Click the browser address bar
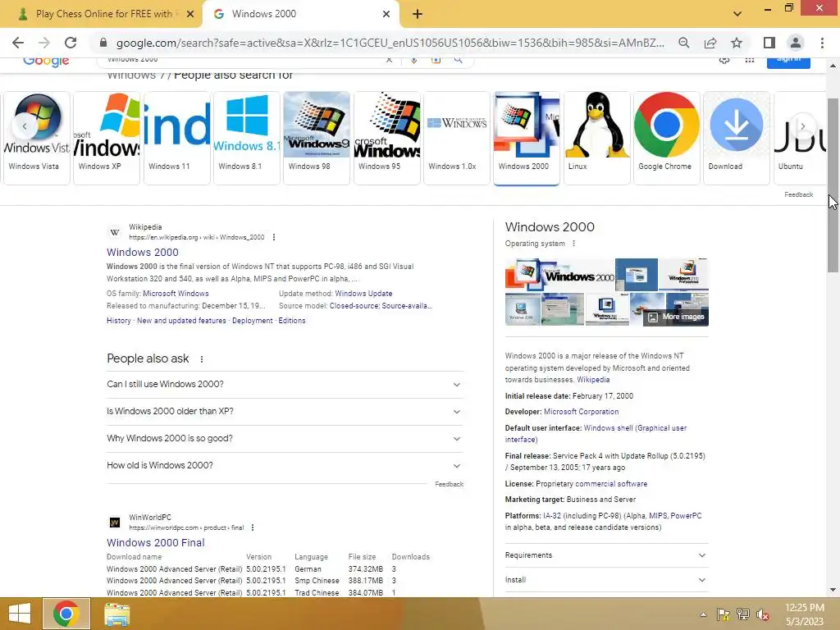 390,43
